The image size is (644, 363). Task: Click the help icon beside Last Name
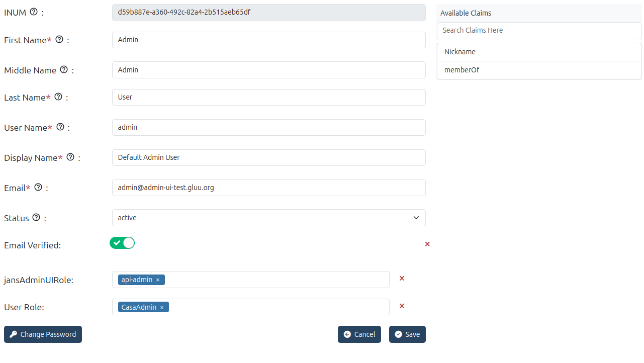click(x=58, y=97)
